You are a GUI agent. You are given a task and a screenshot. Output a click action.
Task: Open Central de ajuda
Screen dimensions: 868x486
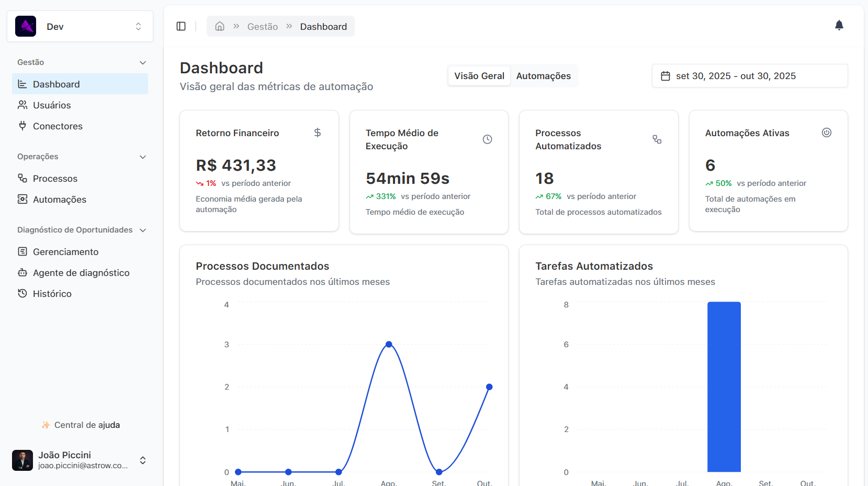pos(80,425)
